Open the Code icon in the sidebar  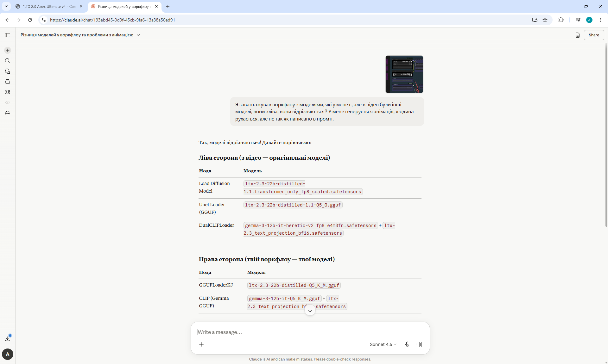8,102
